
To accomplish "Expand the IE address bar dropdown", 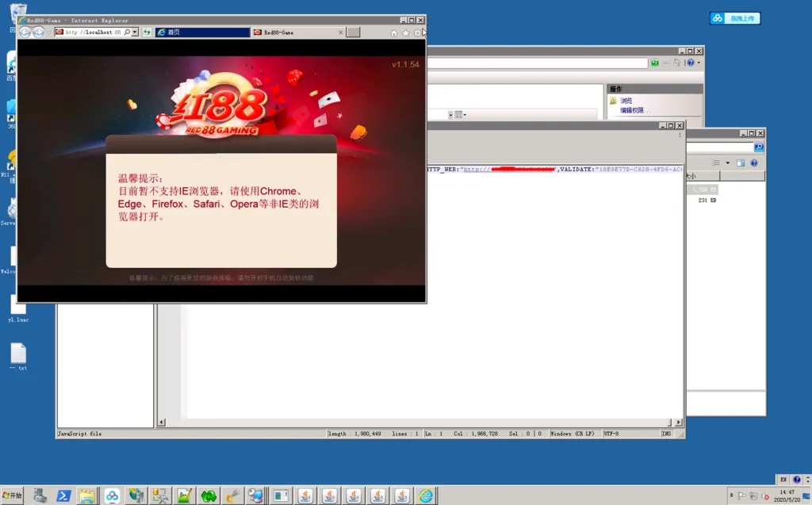I will click(135, 33).
